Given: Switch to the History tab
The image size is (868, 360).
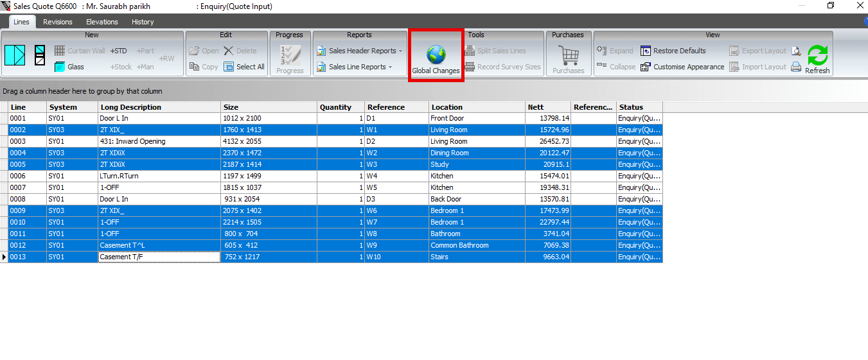Looking at the screenshot, I should click(143, 22).
